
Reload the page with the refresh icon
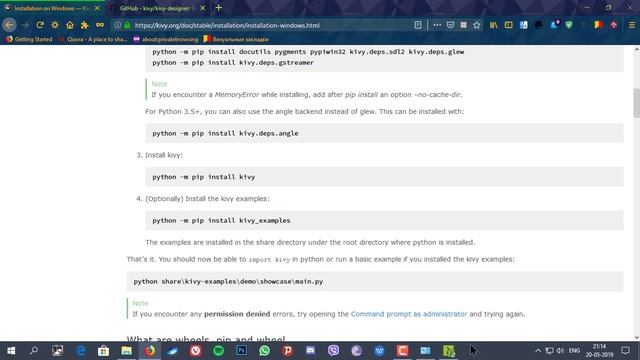[40, 25]
